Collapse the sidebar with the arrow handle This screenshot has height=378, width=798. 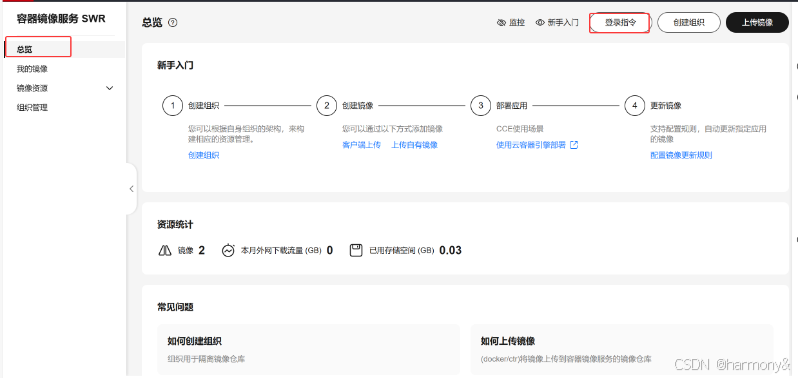coord(131,189)
